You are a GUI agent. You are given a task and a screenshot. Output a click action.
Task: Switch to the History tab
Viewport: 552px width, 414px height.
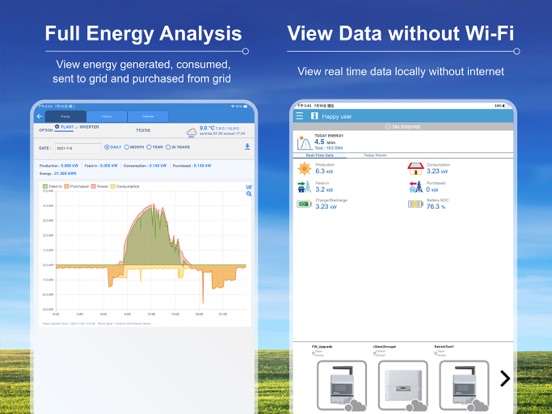click(107, 117)
